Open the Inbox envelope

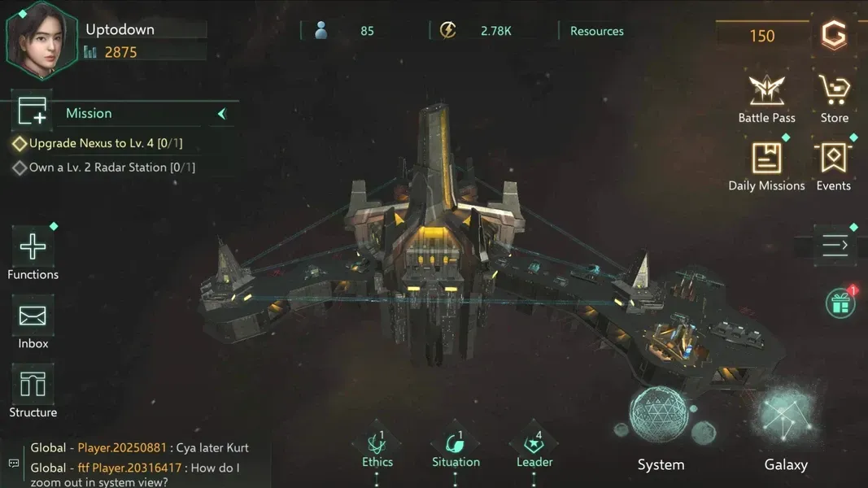click(33, 316)
